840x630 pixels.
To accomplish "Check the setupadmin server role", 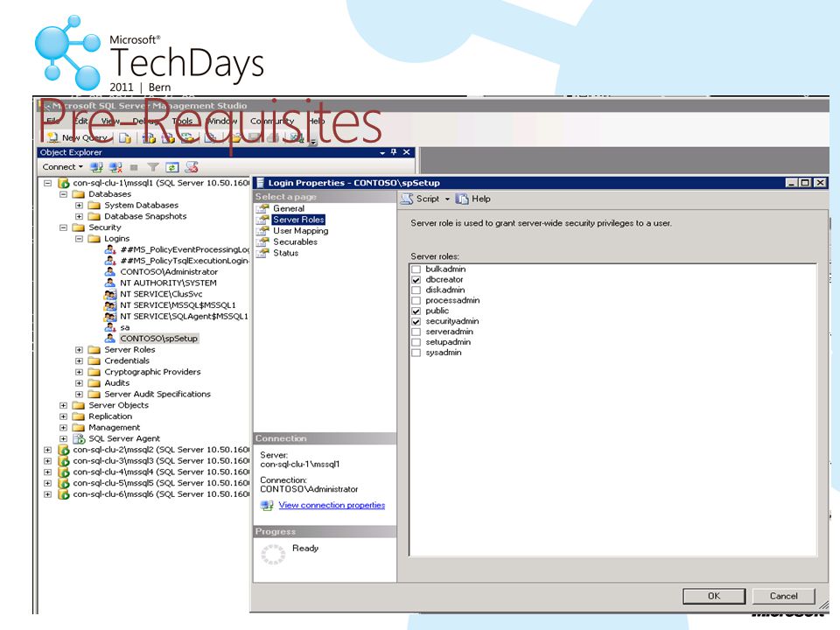I will 416,342.
